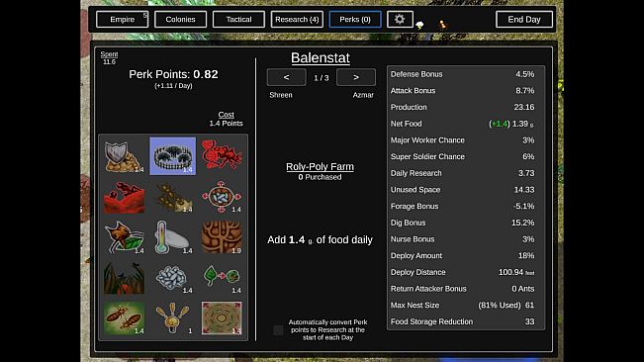This screenshot has width=644, height=362.
Task: Choose the red ants attack perk
Action: coord(222,155)
